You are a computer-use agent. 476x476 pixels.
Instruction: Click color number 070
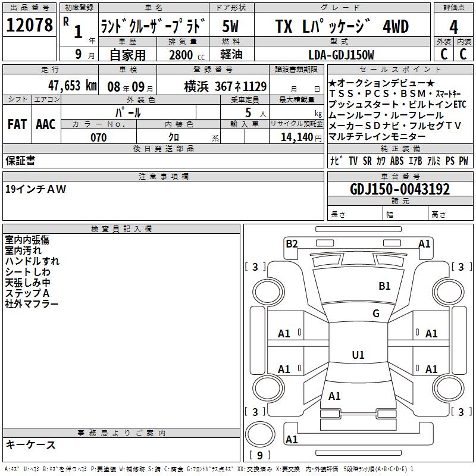99,137
